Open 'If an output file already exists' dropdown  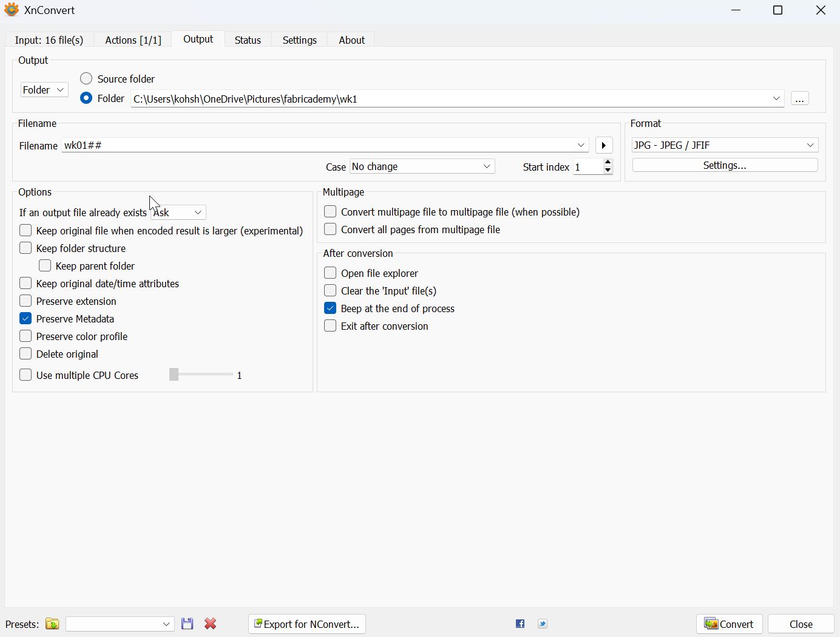178,213
